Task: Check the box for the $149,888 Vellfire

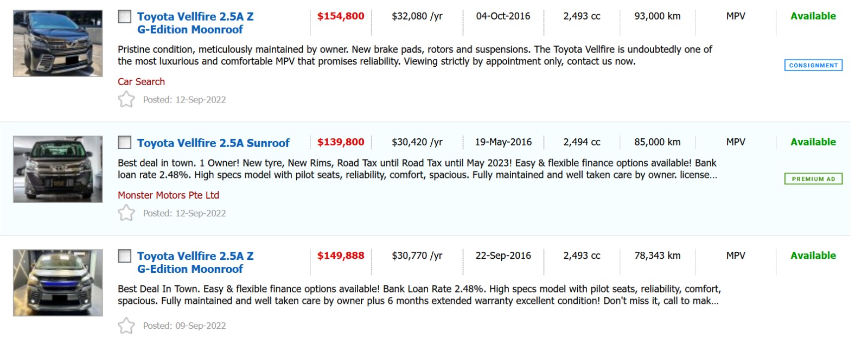Action: [x=125, y=256]
